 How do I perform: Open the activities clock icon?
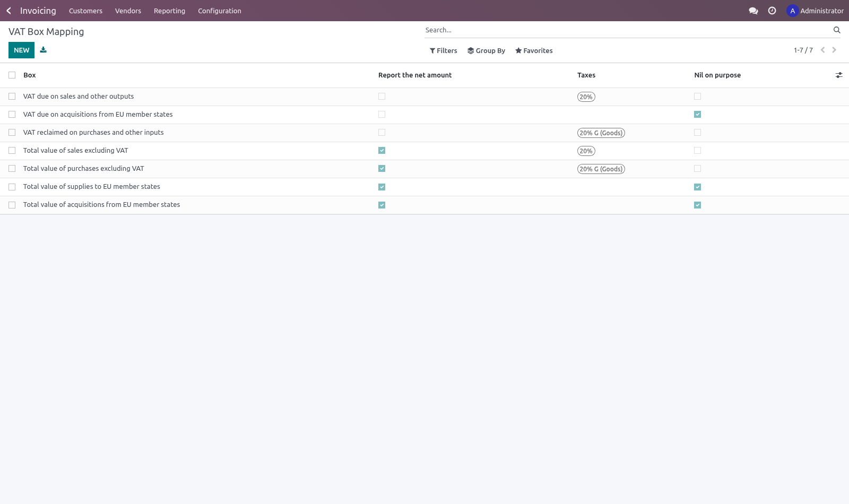pyautogui.click(x=772, y=11)
